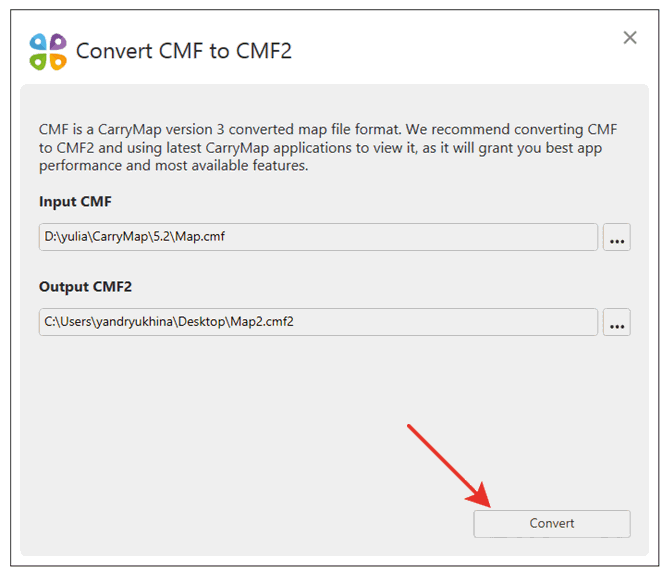Click the blue petal of CarryMap logo
Image resolution: width=663 pixels, height=572 pixels.
[39, 42]
